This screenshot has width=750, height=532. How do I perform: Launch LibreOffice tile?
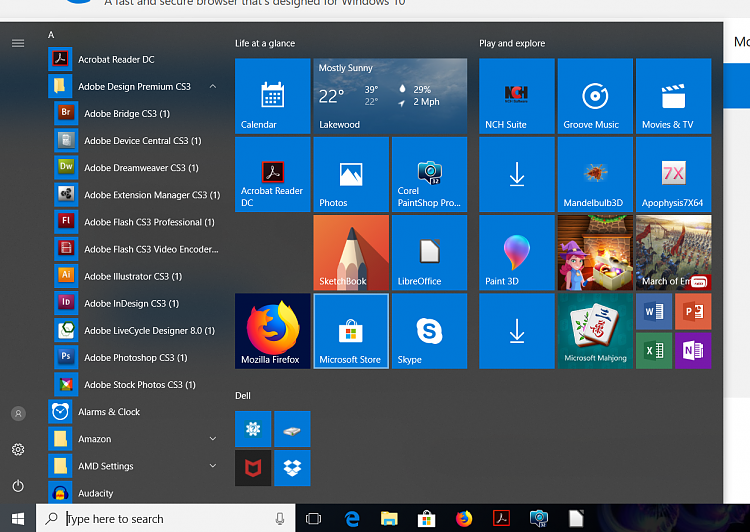pyautogui.click(x=430, y=253)
